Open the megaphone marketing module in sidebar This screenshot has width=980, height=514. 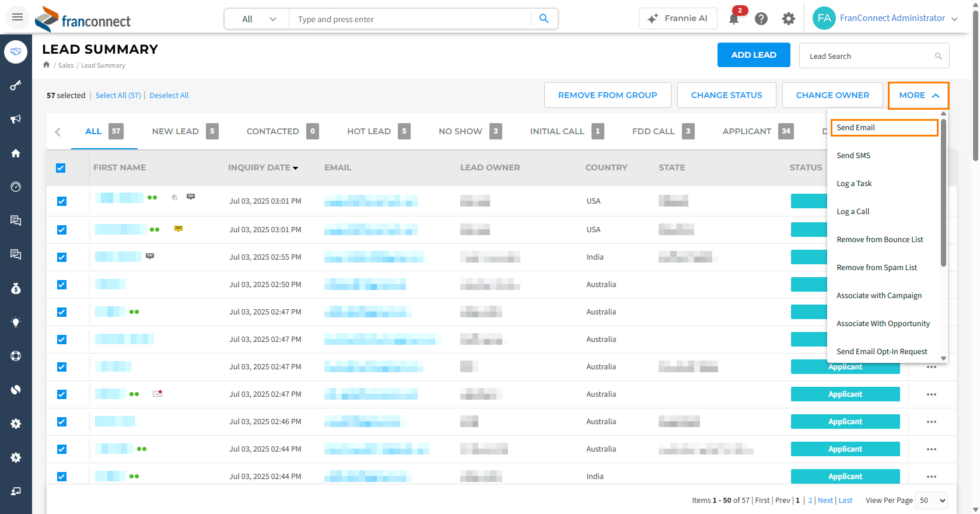[16, 119]
